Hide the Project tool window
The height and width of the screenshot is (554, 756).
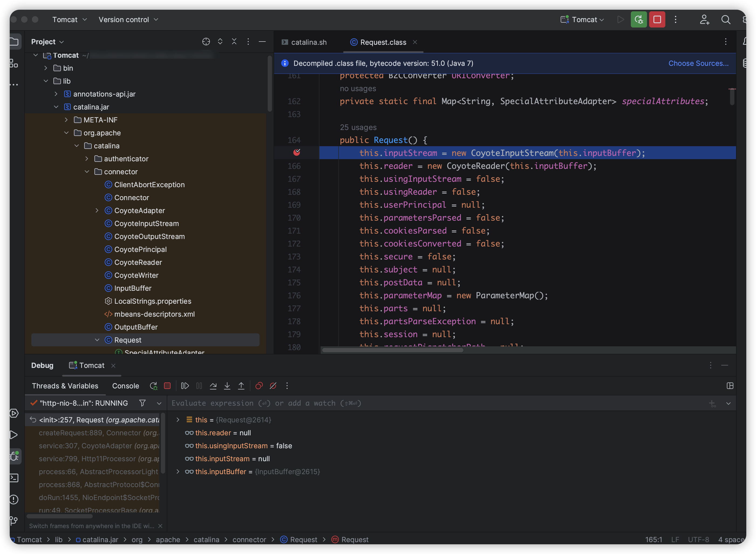[x=262, y=42]
